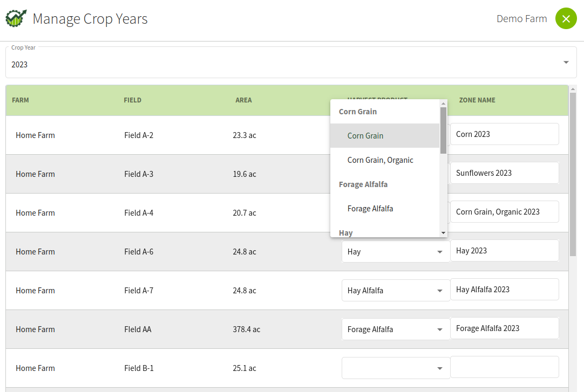Click Field A-6 cell
The height and width of the screenshot is (392, 584).
coord(139,252)
